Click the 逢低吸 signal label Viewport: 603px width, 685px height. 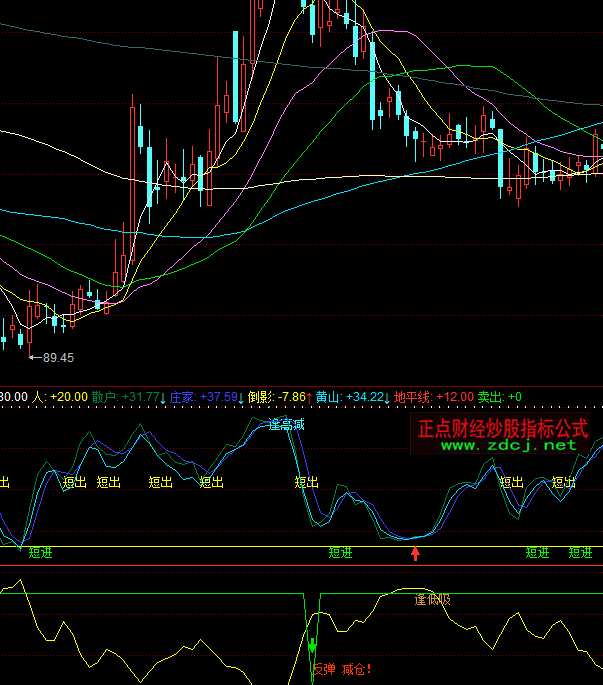[x=433, y=600]
